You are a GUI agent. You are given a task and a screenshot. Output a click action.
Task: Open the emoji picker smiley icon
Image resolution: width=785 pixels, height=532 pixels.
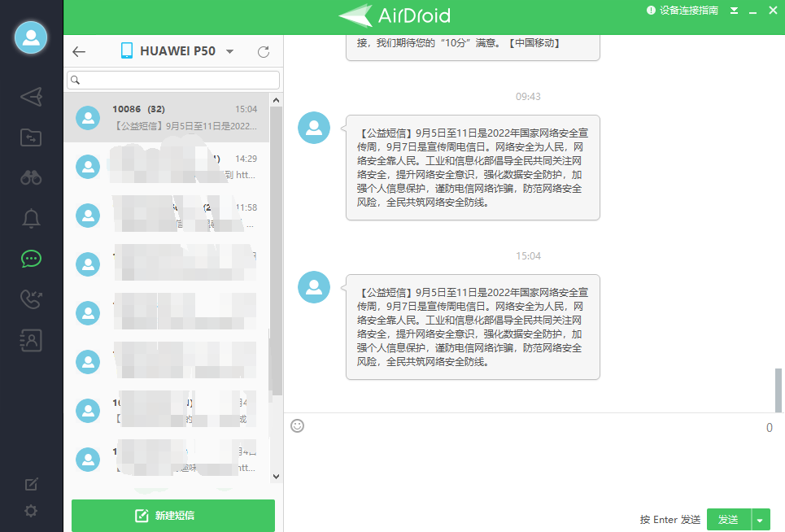point(298,425)
